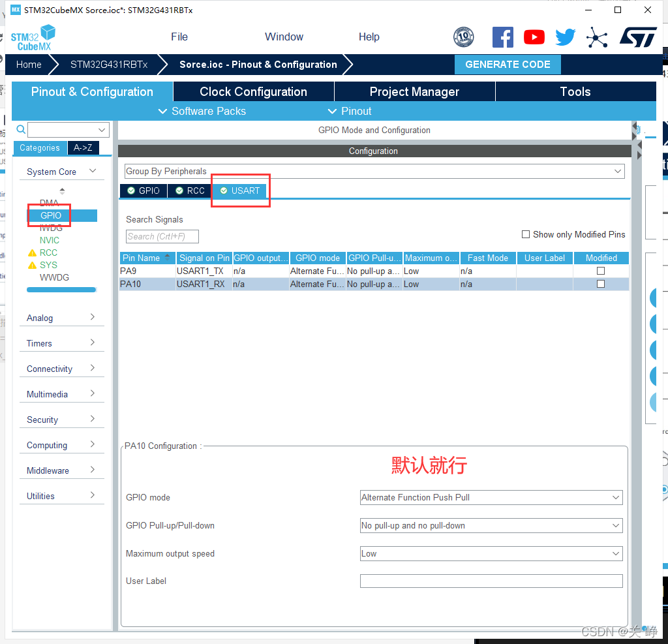Select SYS in System Core list

pyautogui.click(x=48, y=265)
